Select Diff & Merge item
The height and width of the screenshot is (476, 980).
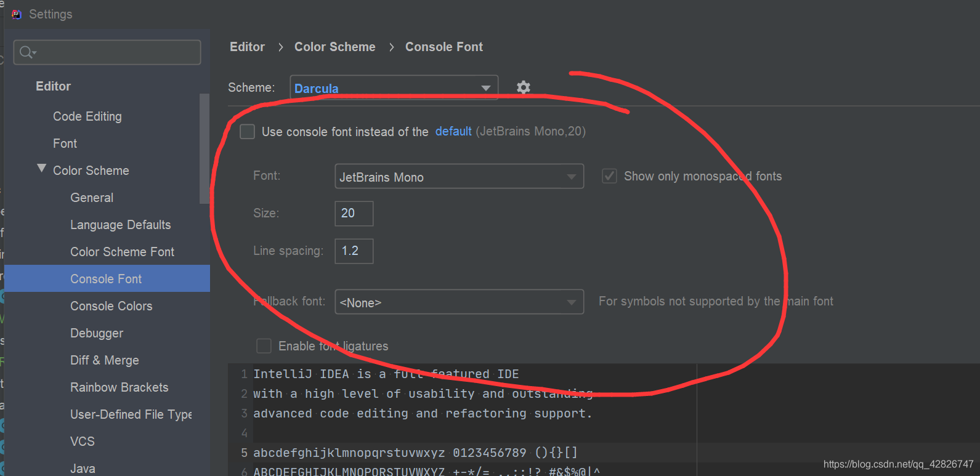(x=105, y=360)
